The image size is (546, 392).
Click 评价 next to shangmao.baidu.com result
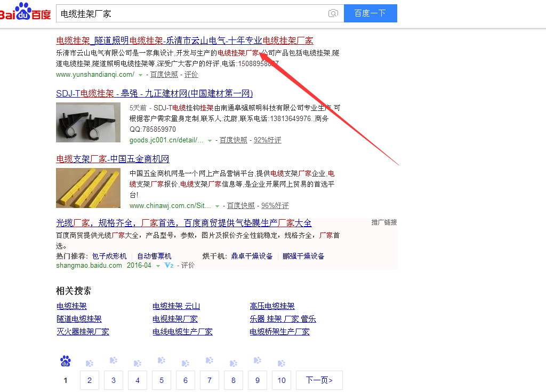[x=188, y=266]
